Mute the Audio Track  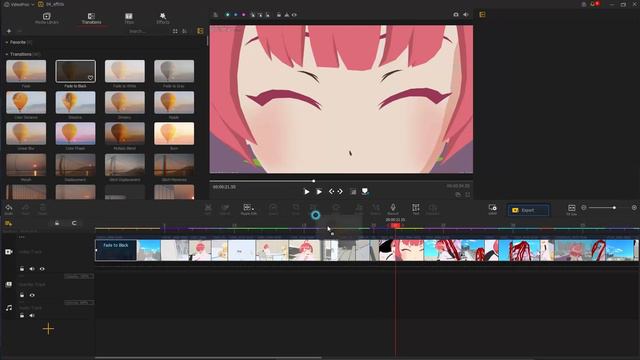pos(32,316)
